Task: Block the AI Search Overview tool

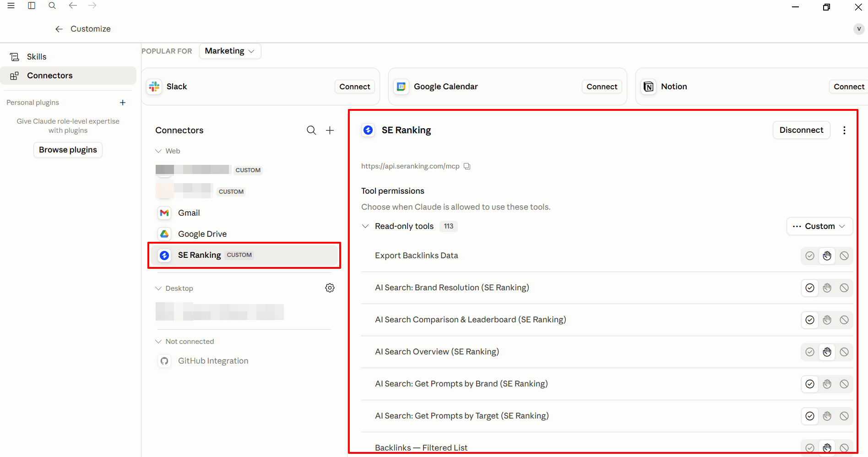Action: coord(844,352)
